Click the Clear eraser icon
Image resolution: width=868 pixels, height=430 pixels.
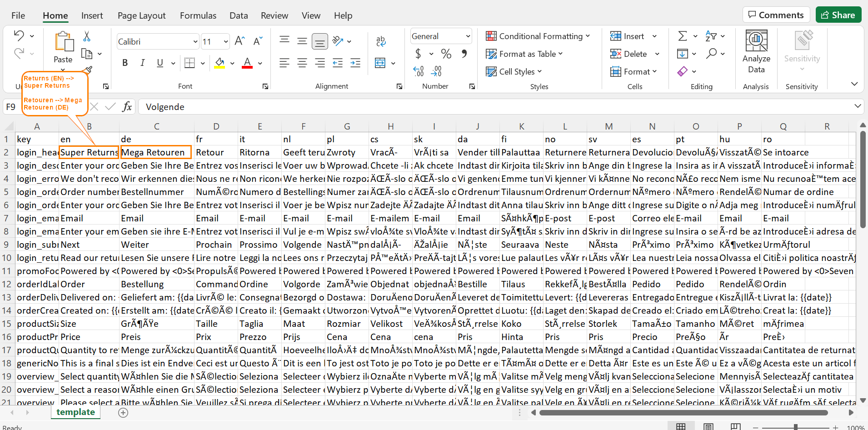(x=682, y=71)
